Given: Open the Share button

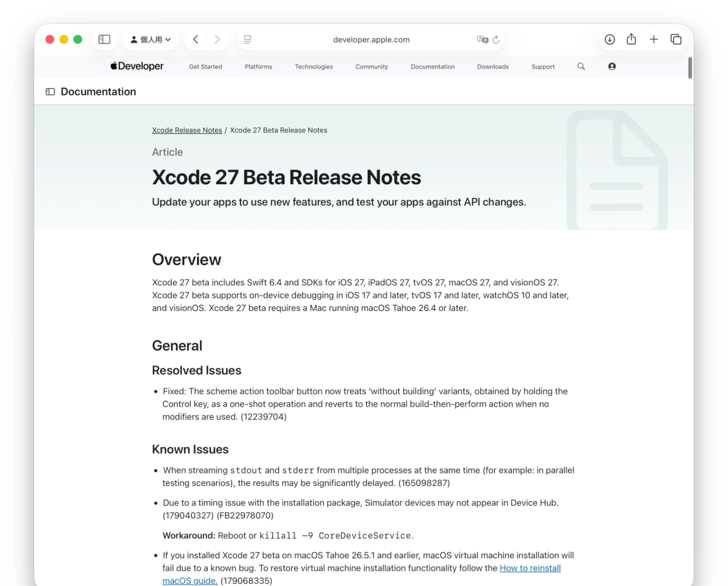Looking at the screenshot, I should 631,39.
